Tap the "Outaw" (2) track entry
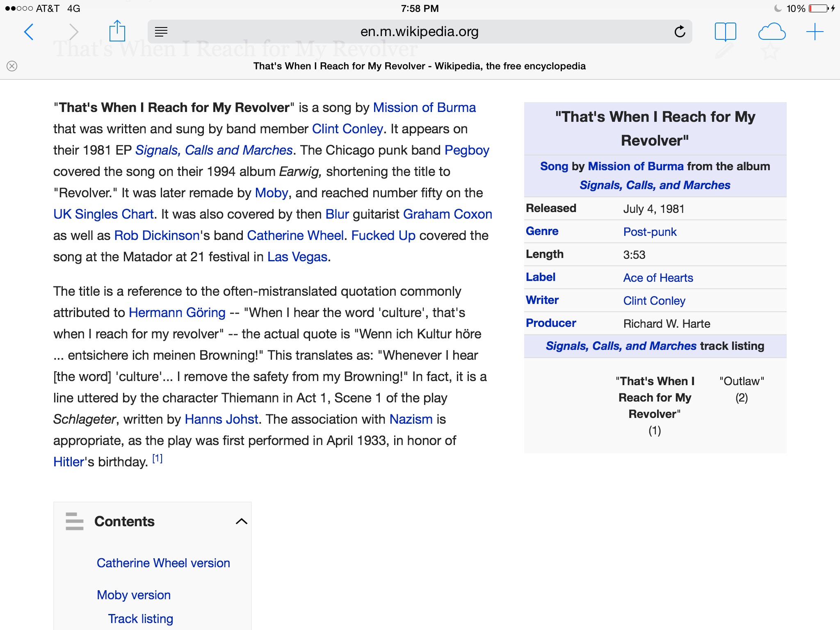 click(x=742, y=389)
